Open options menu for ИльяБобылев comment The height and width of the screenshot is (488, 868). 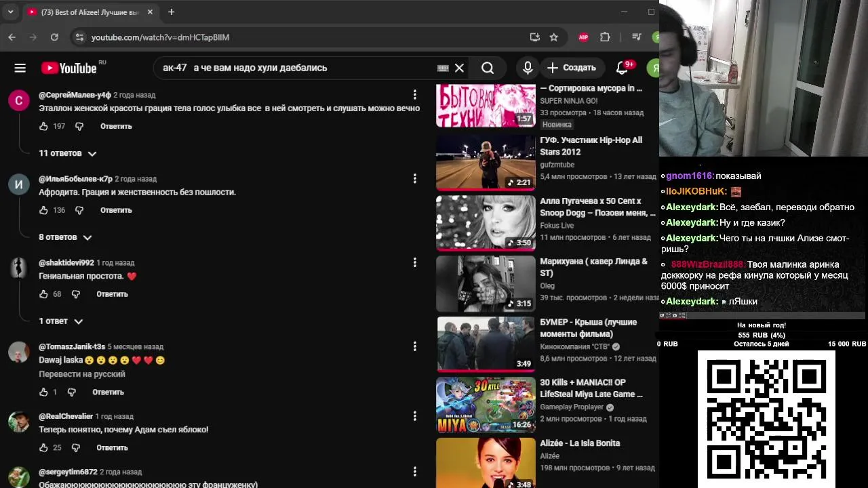pos(415,178)
